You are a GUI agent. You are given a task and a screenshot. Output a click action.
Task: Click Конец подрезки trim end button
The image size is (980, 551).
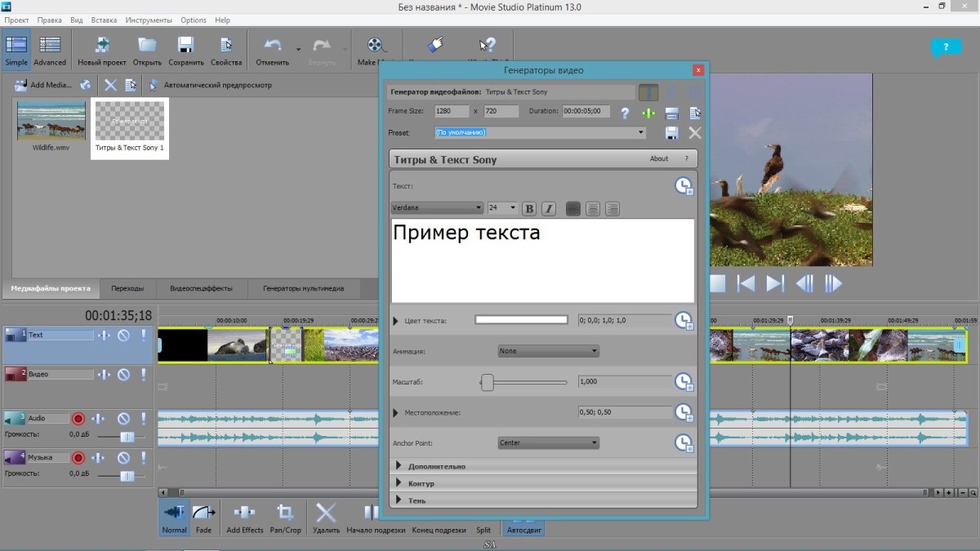click(x=439, y=531)
